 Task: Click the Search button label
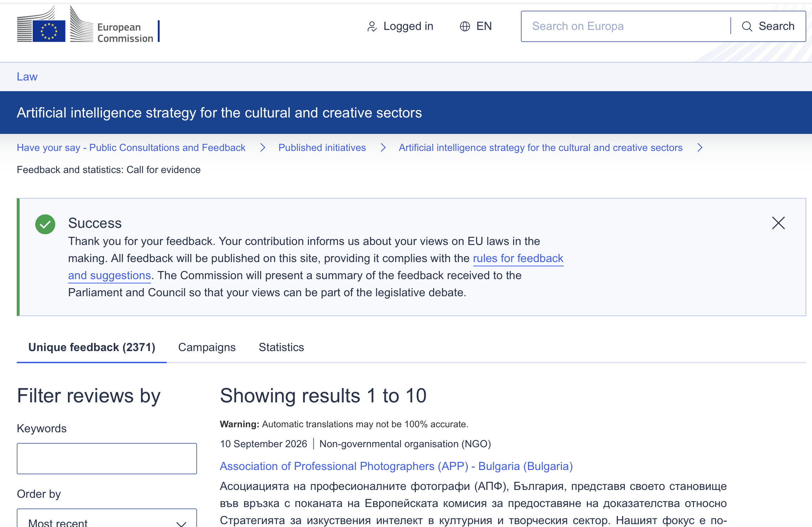tap(776, 26)
